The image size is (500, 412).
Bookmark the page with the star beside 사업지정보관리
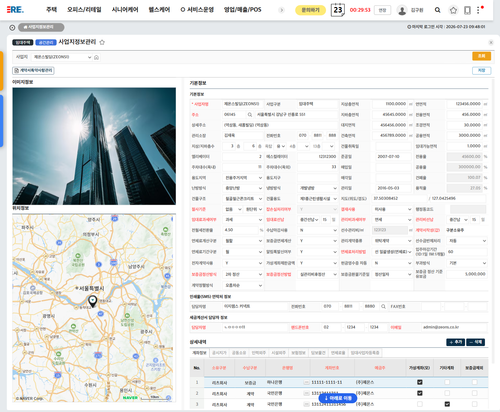click(102, 42)
